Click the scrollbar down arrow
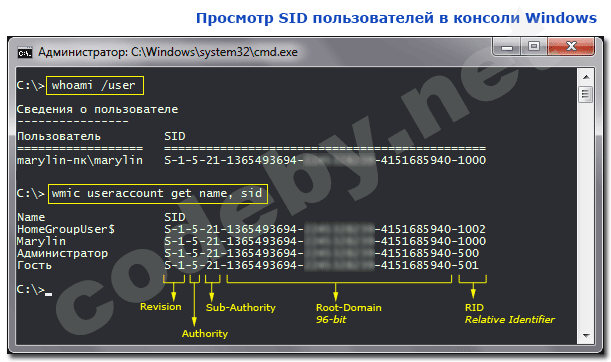Viewport: 611px width, 362px height. coord(586,336)
